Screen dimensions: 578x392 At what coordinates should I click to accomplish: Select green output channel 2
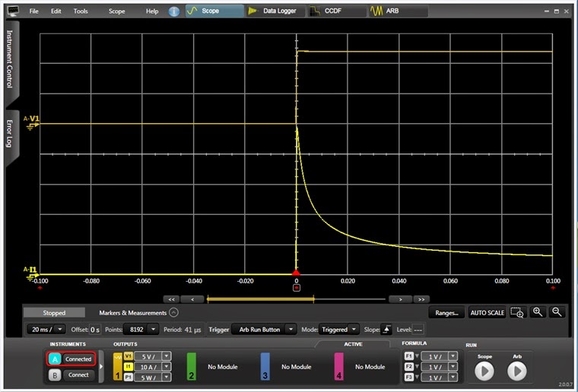[192, 367]
